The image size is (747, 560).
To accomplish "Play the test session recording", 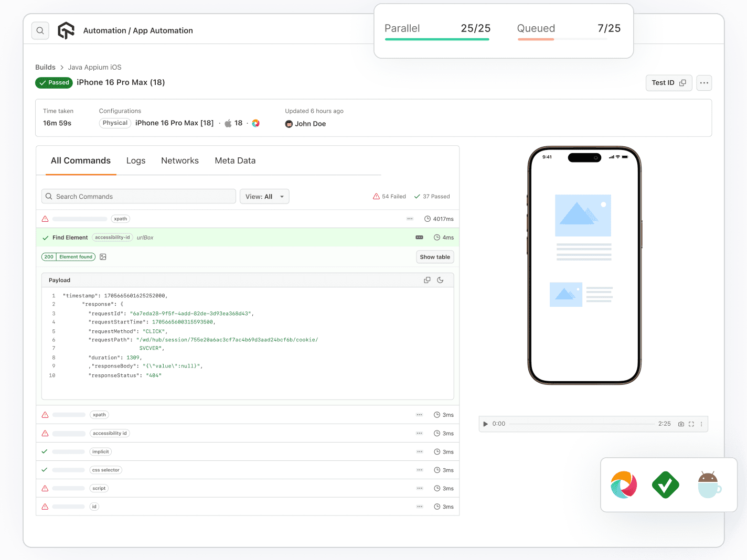I will point(485,424).
